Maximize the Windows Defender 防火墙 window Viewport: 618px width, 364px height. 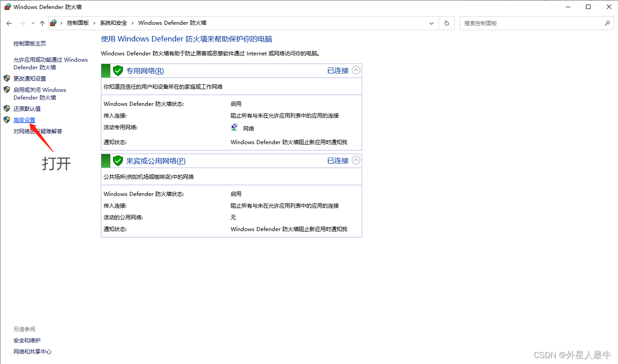click(x=588, y=7)
